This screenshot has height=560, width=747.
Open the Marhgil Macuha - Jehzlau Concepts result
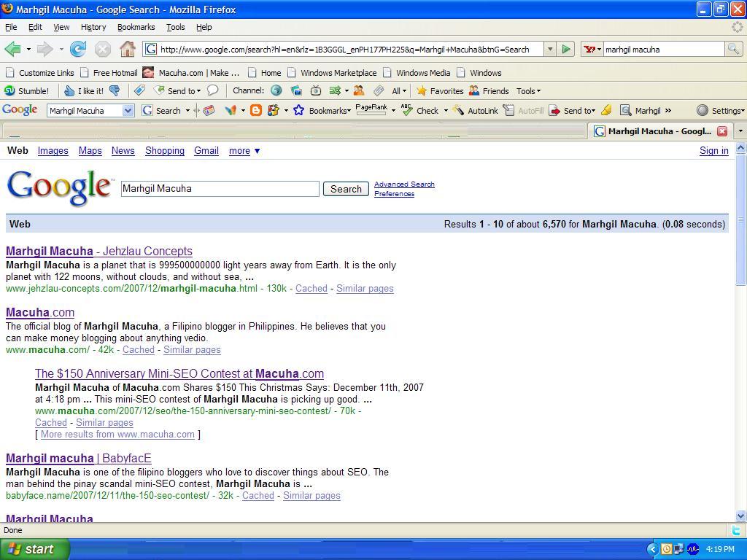click(99, 251)
